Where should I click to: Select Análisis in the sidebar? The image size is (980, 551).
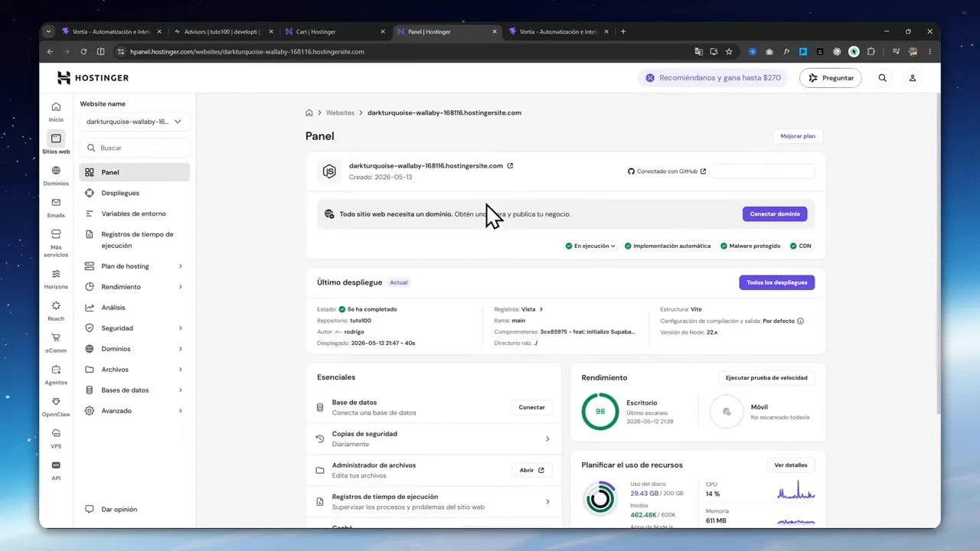point(134,308)
